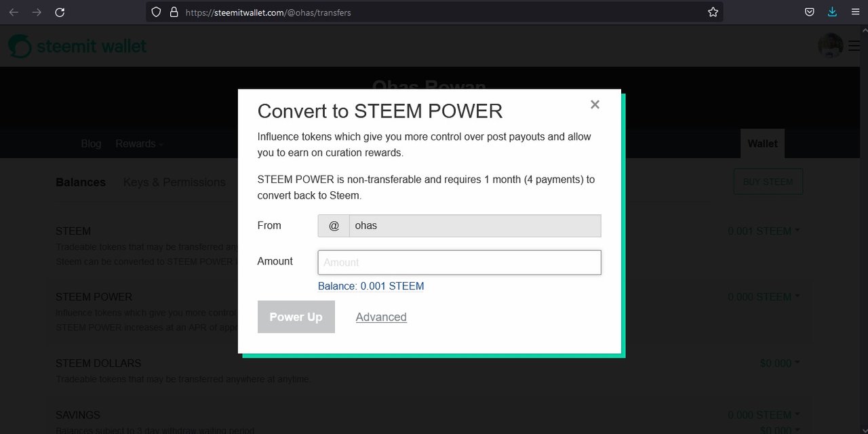
Task: Bookmark page with the star icon
Action: tap(713, 12)
